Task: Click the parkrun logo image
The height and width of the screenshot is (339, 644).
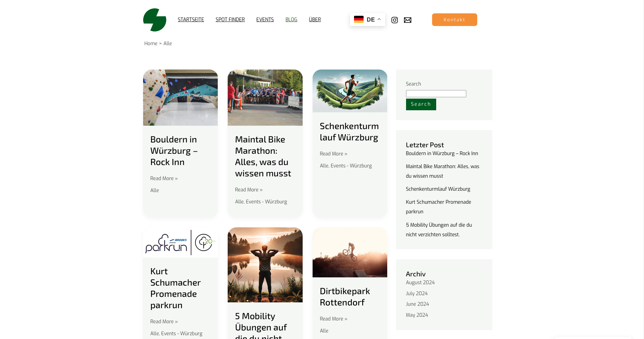Action: click(x=180, y=242)
